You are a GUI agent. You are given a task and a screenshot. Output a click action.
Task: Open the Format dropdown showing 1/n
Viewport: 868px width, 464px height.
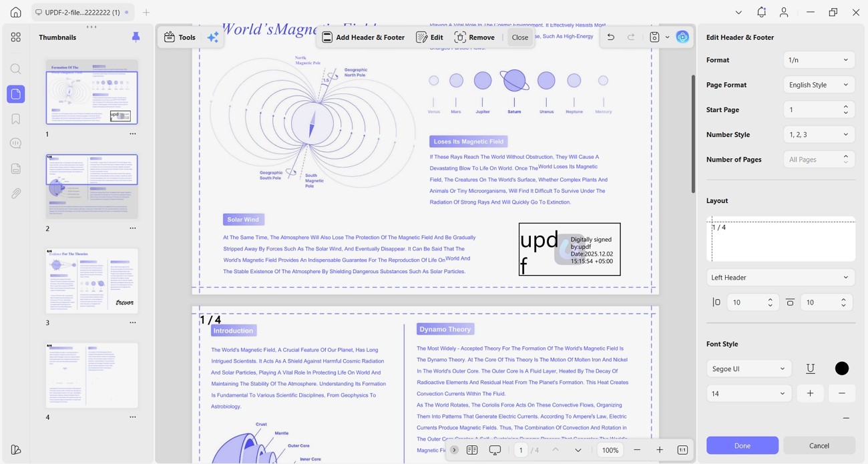pyautogui.click(x=819, y=60)
